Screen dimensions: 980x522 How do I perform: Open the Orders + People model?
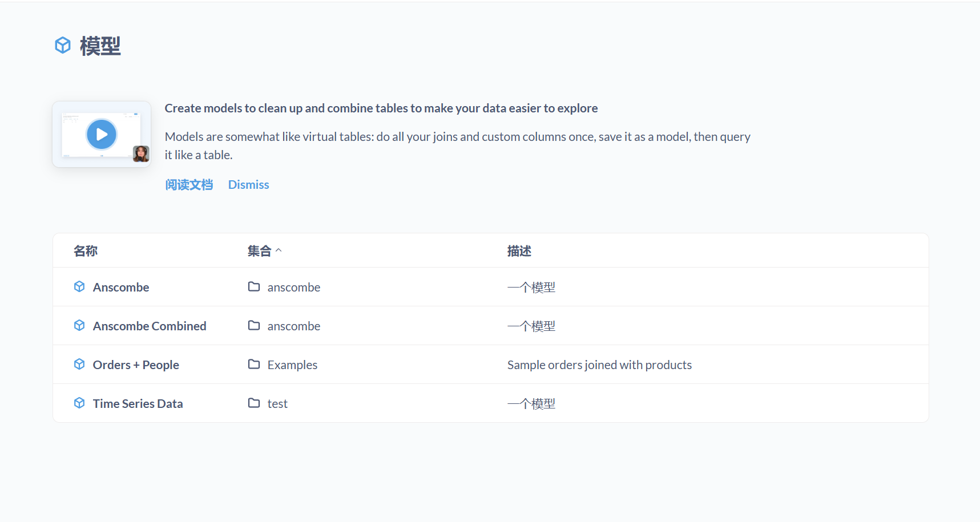136,365
